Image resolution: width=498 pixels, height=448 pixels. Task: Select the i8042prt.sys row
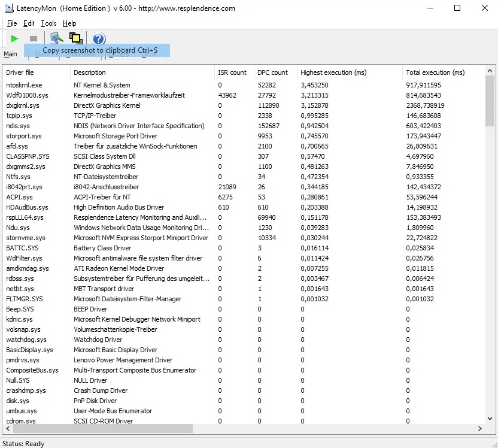coord(244,187)
